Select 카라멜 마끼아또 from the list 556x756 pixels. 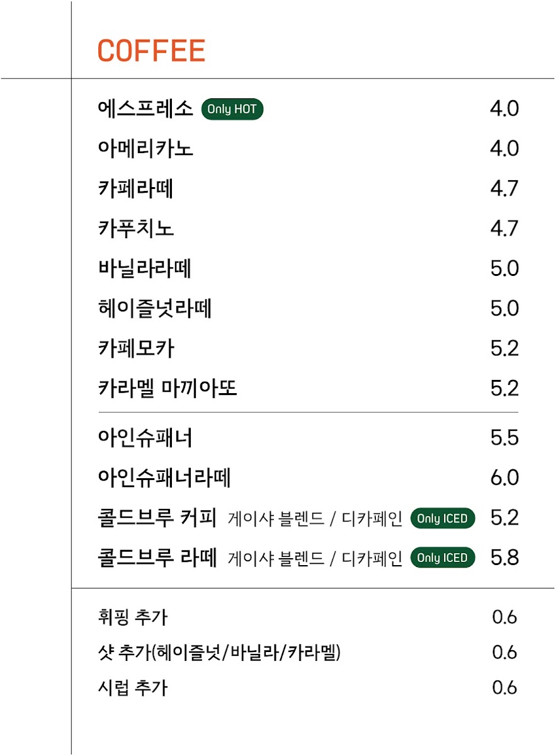point(167,388)
